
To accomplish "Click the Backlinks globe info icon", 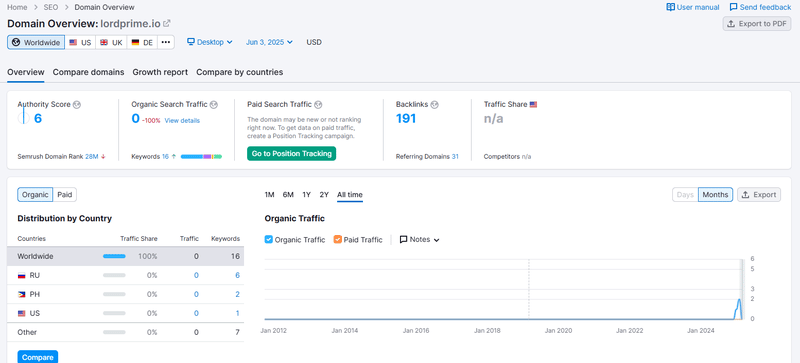I will point(434,105).
